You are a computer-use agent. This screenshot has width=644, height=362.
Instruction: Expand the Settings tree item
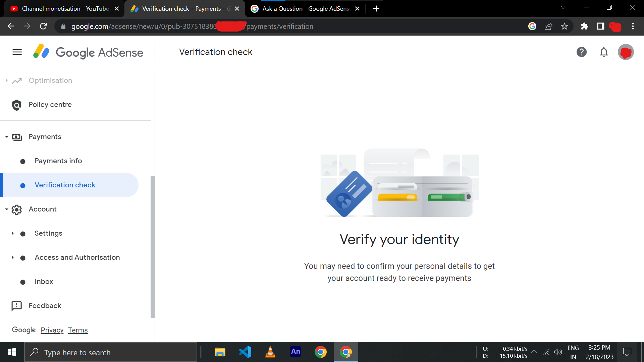point(13,233)
